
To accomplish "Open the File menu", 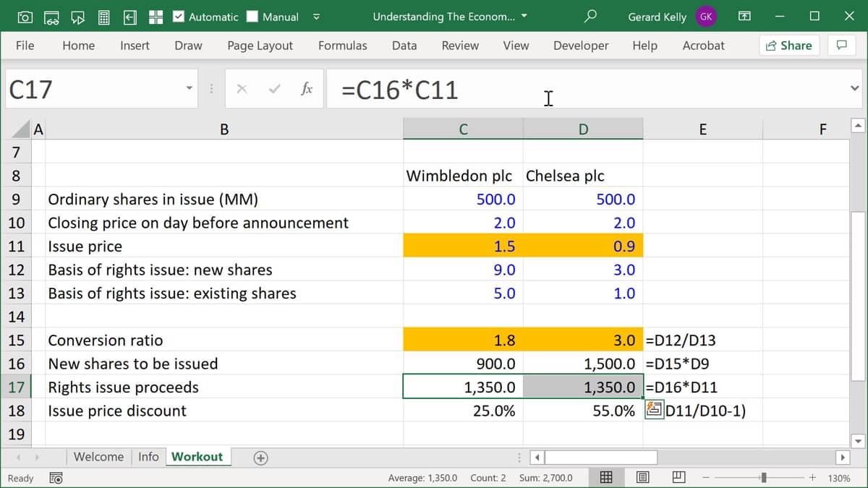I will click(25, 46).
